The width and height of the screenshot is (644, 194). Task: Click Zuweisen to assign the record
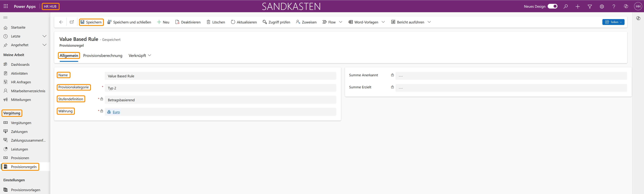pos(306,22)
